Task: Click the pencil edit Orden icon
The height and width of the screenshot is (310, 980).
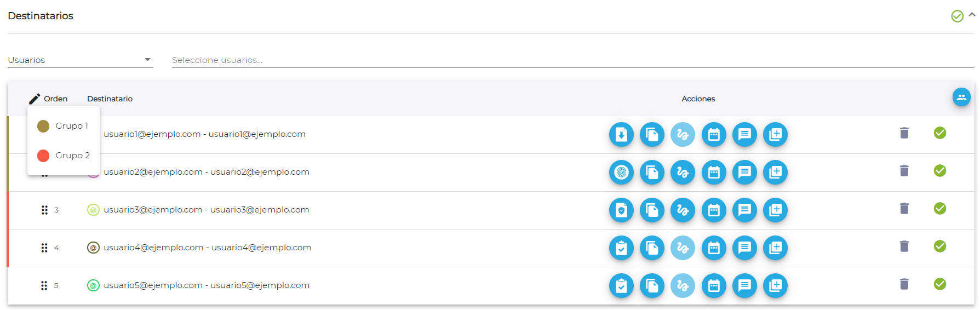Action: click(35, 99)
